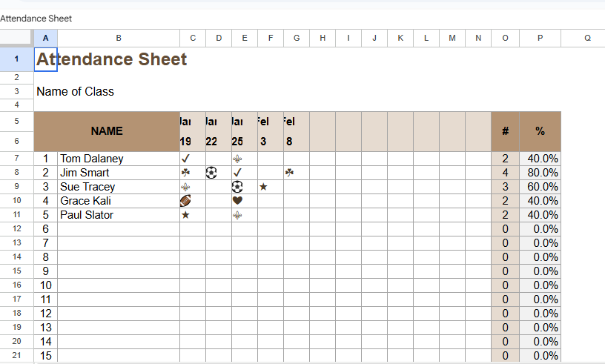The image size is (605, 364).
Task: Select row 11 header number
Action: point(16,215)
